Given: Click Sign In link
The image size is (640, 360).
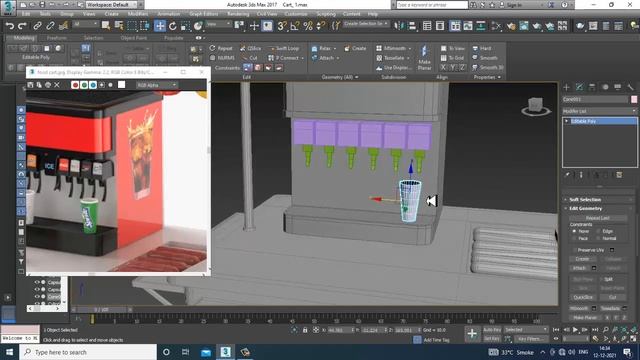Looking at the screenshot, I should coord(514,5).
